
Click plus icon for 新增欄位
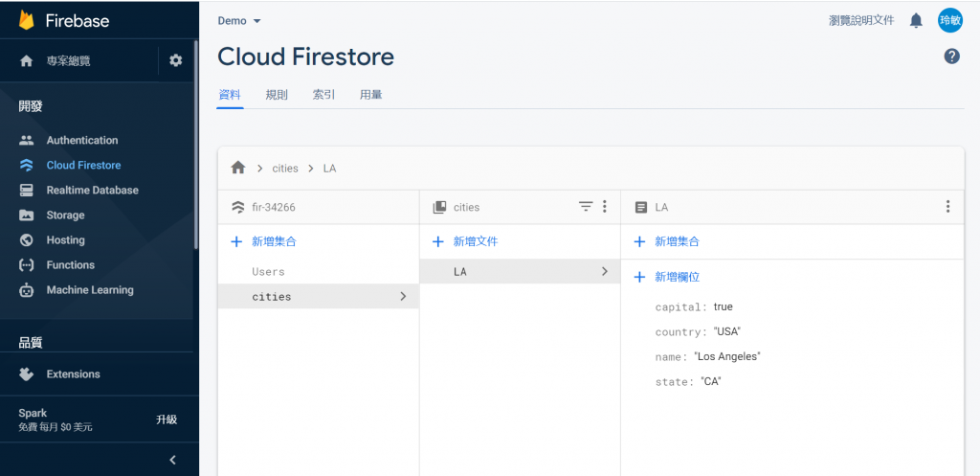639,277
